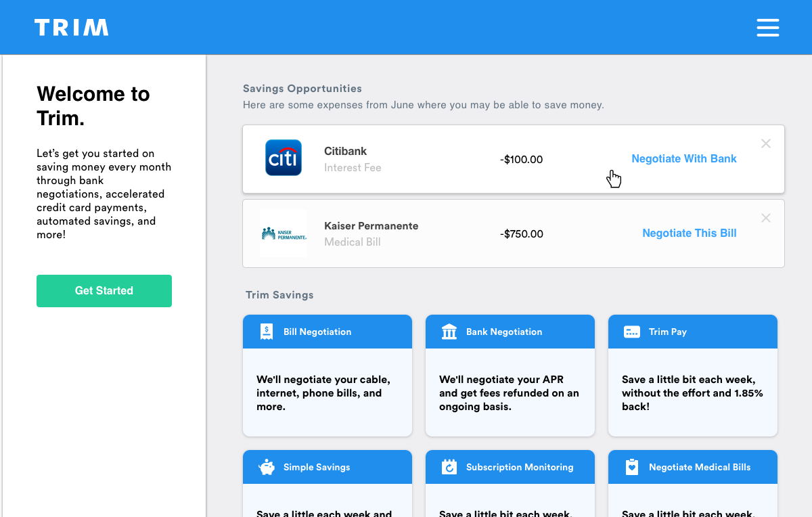The height and width of the screenshot is (517, 812).
Task: Click the Bank Negotiation building icon
Action: tap(449, 332)
